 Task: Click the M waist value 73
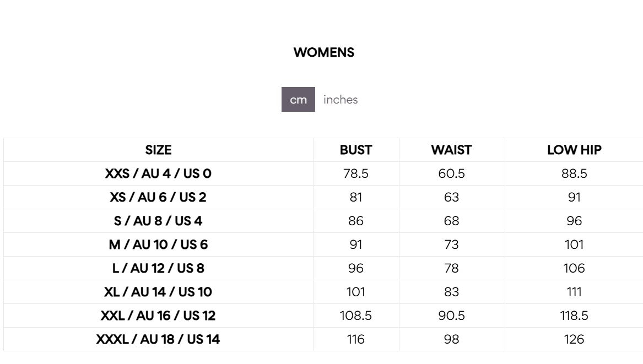click(451, 245)
